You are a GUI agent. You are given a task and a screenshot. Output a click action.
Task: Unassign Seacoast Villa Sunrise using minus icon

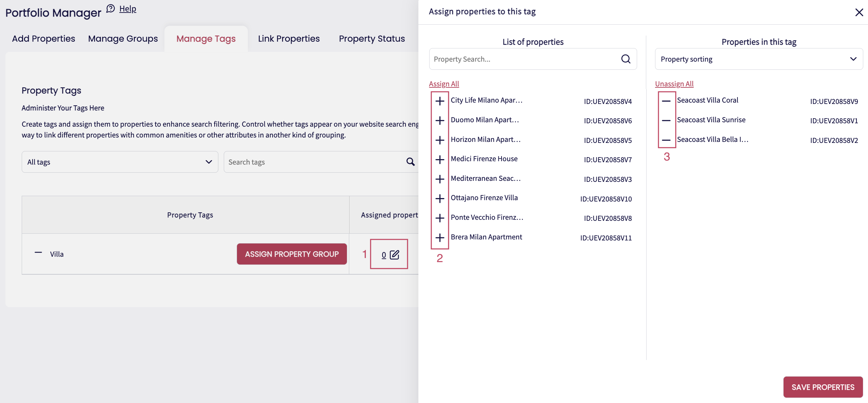click(666, 121)
